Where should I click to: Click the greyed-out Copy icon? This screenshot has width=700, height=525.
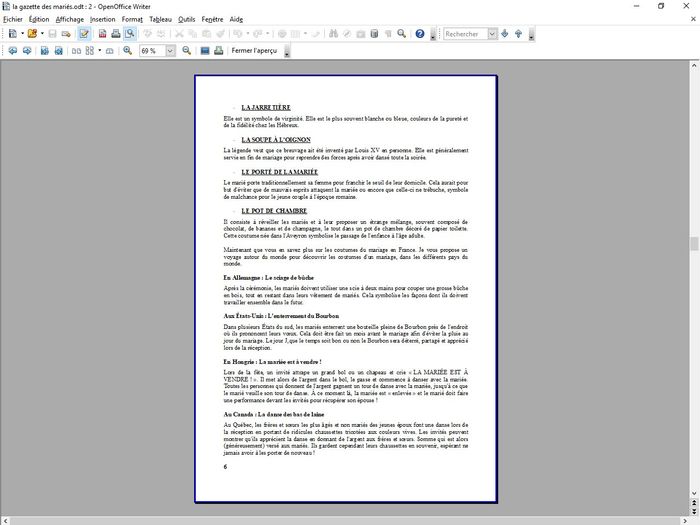click(x=193, y=33)
